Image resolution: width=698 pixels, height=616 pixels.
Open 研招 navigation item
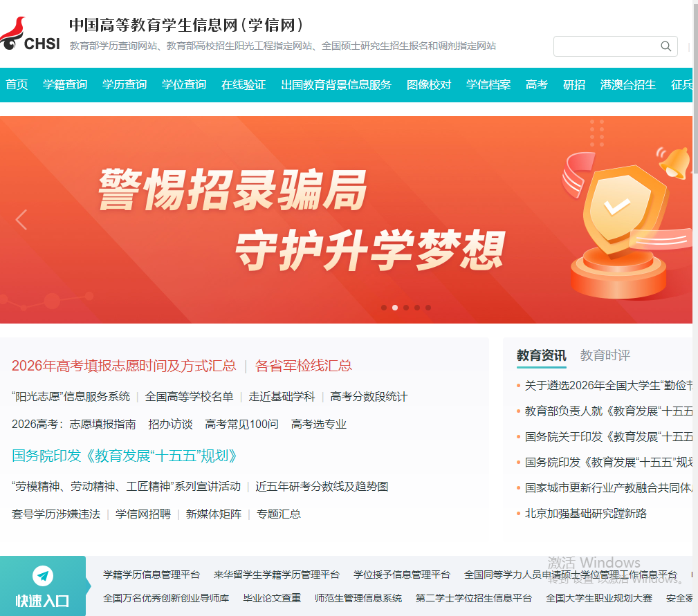(573, 84)
